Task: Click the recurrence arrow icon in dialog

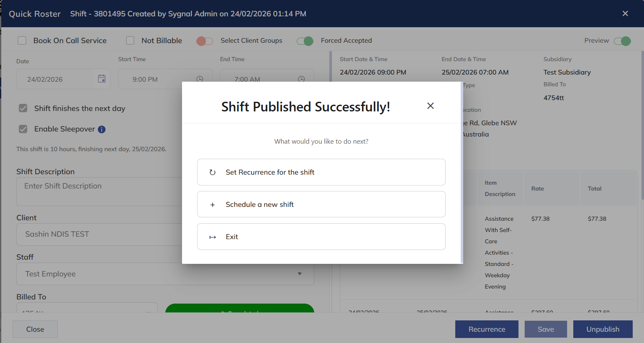Action: pos(213,173)
